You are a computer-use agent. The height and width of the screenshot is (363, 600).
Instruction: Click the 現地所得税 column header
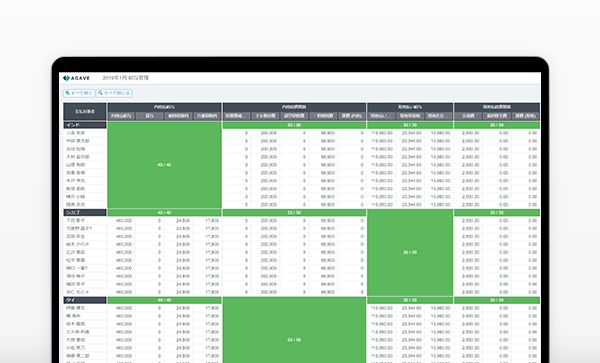click(x=410, y=116)
